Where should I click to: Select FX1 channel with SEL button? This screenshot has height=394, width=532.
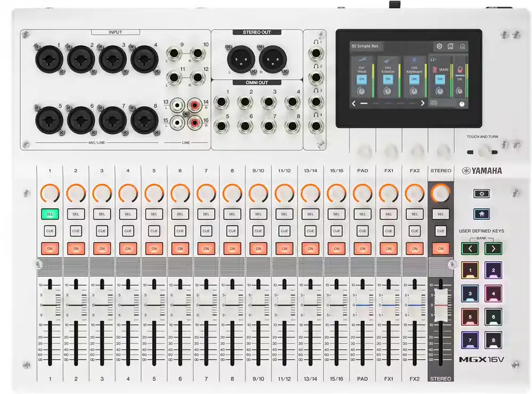coord(388,214)
